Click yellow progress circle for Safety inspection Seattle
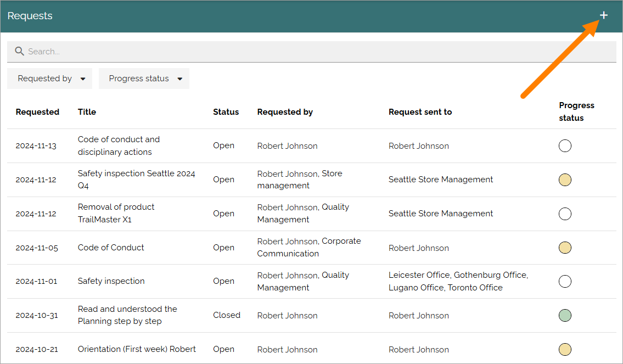The width and height of the screenshot is (623, 364). point(565,180)
